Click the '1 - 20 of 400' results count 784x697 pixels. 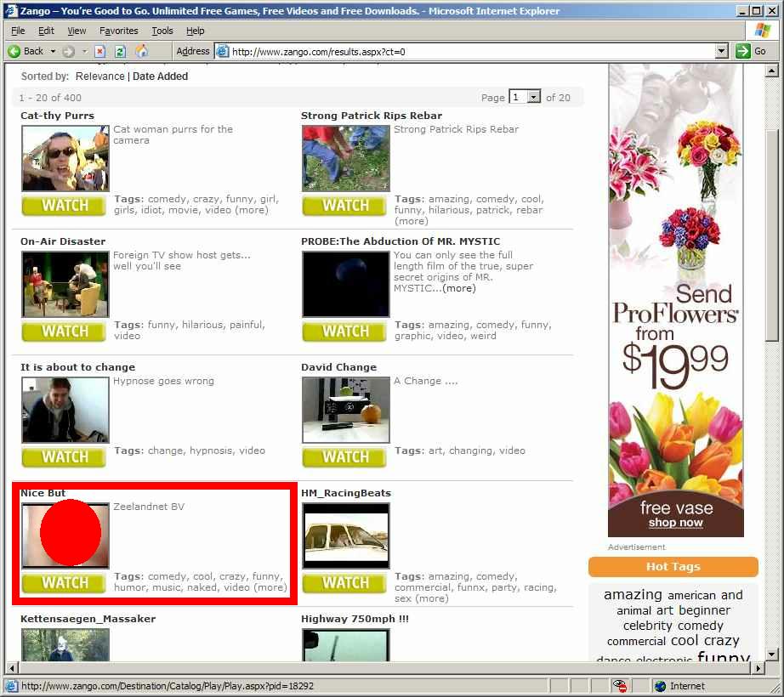50,98
